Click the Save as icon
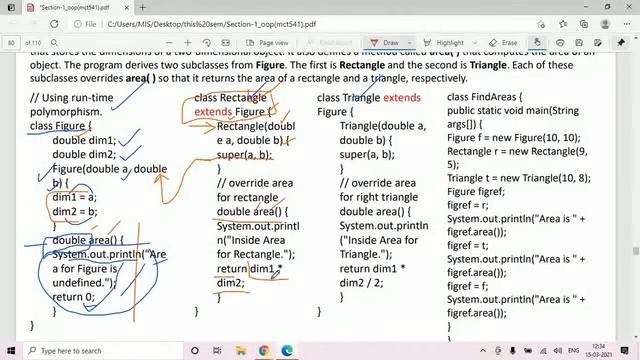This screenshot has height=360, width=640. coord(598,42)
